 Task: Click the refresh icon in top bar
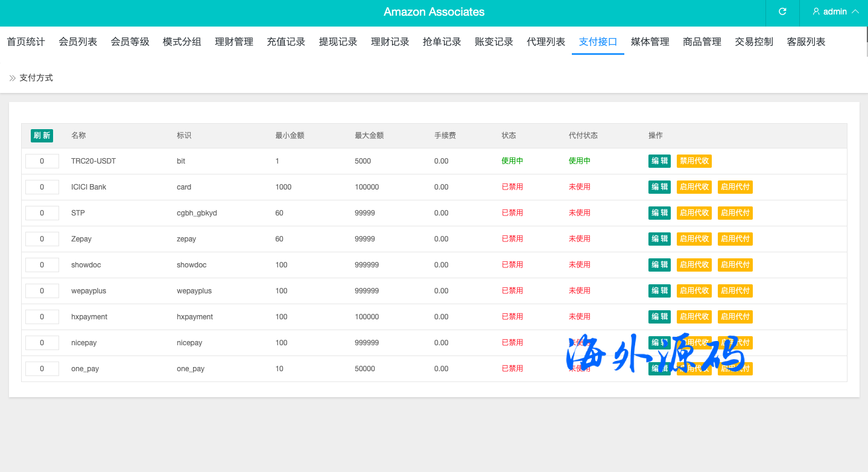point(782,11)
